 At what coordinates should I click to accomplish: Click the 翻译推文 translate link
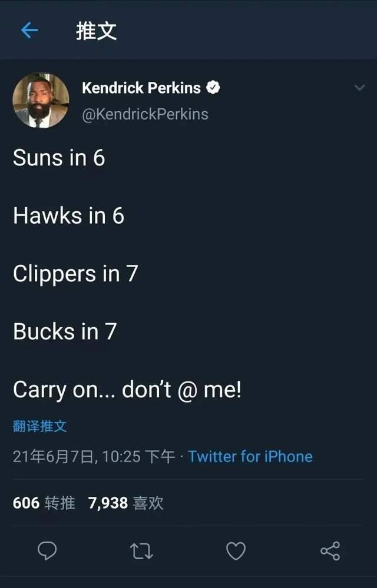(x=40, y=426)
